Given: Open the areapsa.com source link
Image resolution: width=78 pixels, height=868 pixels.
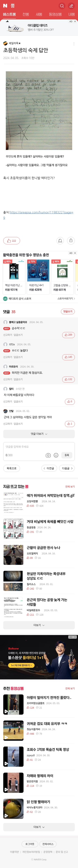Looking at the screenshot, I should pyautogui.click(x=41, y=215).
